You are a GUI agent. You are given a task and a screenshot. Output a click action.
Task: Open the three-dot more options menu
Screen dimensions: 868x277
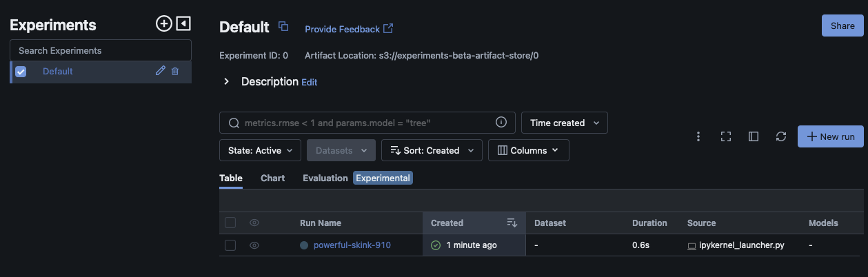tap(698, 136)
